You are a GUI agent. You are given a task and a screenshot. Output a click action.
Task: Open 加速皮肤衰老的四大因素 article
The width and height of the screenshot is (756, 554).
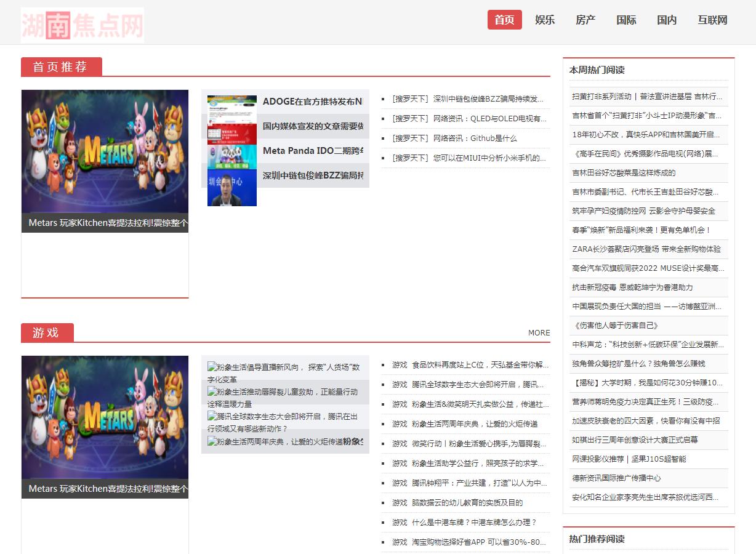click(646, 420)
